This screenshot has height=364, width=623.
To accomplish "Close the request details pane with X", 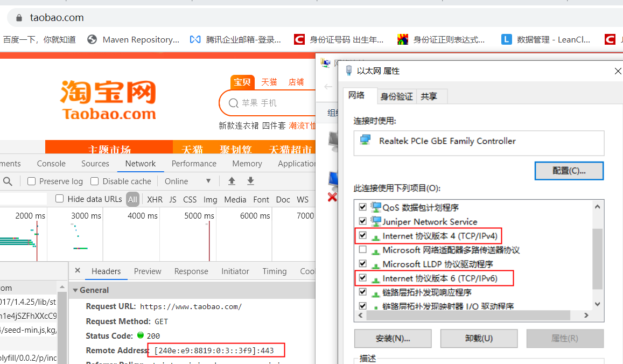I will tap(78, 270).
